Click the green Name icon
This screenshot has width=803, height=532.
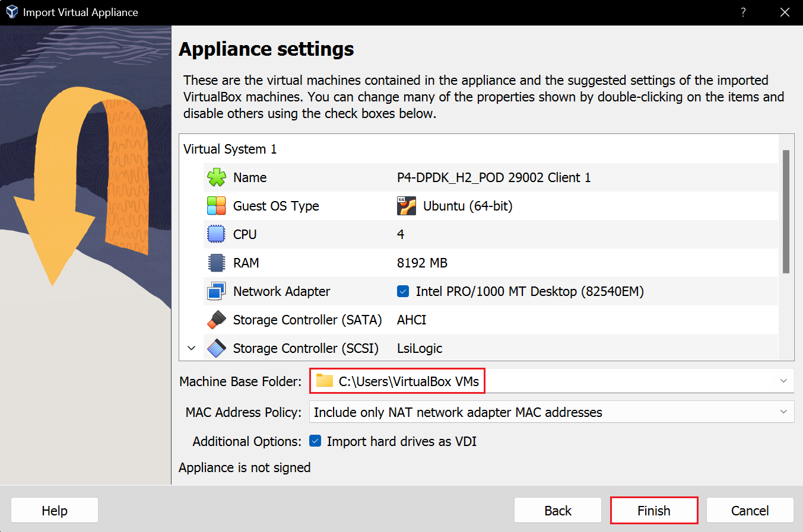coord(217,177)
